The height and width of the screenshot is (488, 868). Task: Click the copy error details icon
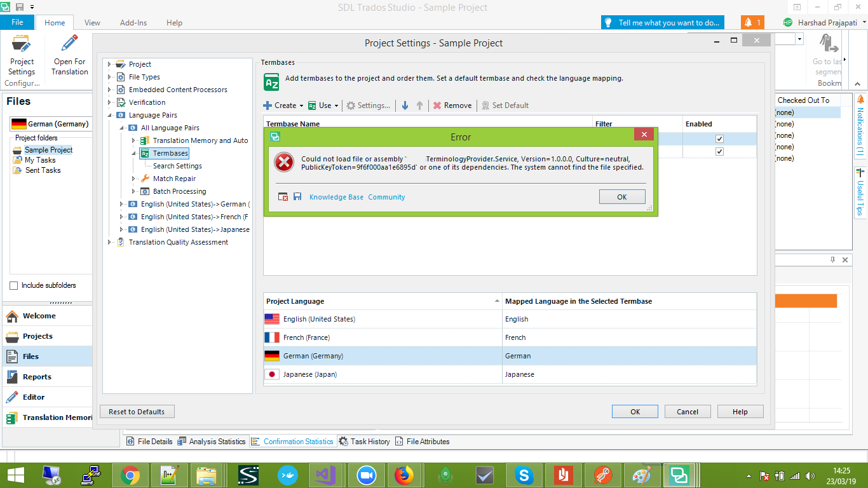(x=283, y=197)
